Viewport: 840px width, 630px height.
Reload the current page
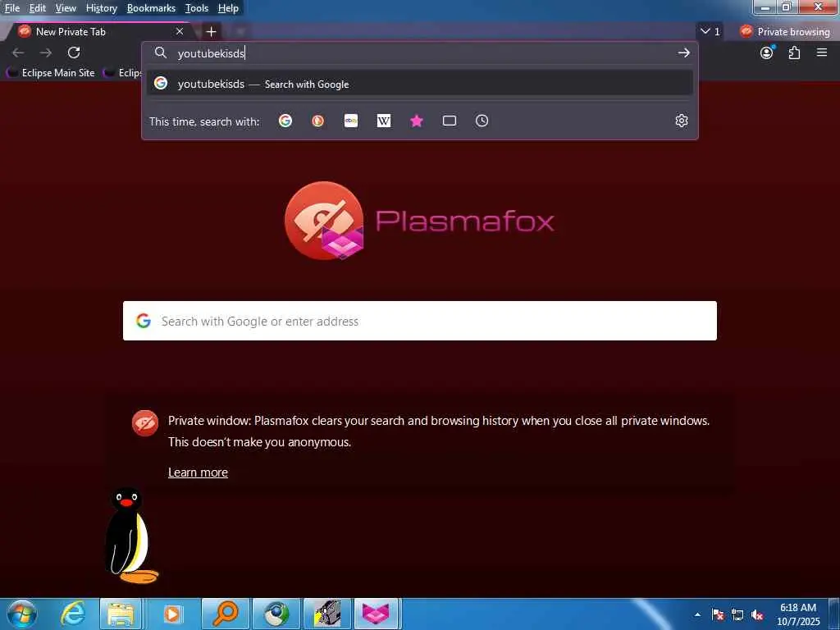[x=74, y=52]
